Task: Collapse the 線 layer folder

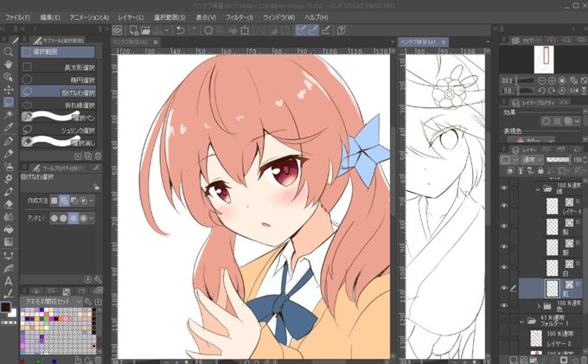Action: click(538, 189)
